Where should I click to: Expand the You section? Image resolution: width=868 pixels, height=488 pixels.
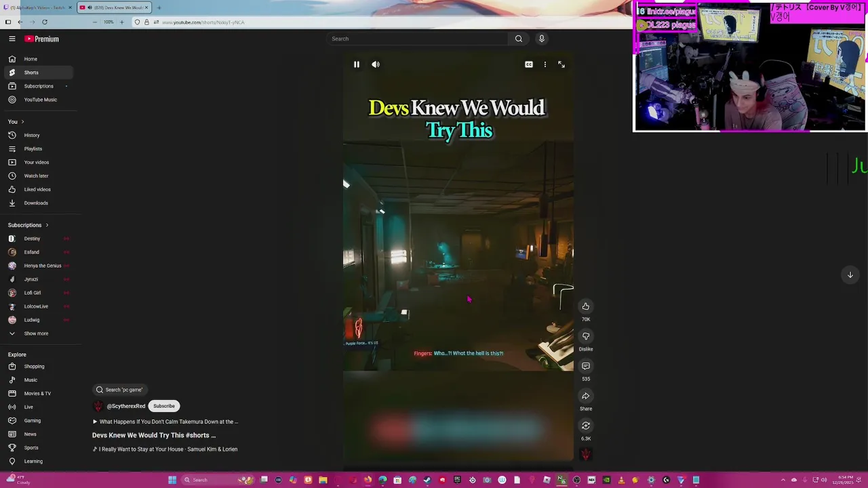pos(16,121)
